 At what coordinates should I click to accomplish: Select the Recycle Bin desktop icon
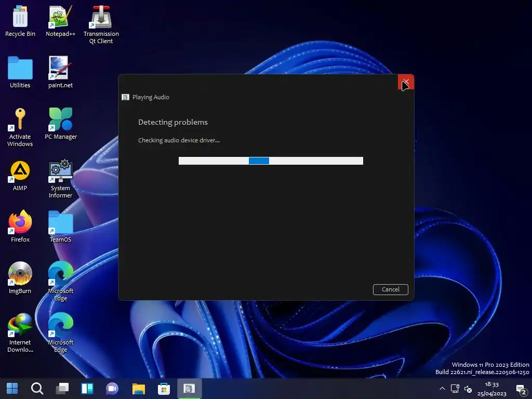pos(20,21)
